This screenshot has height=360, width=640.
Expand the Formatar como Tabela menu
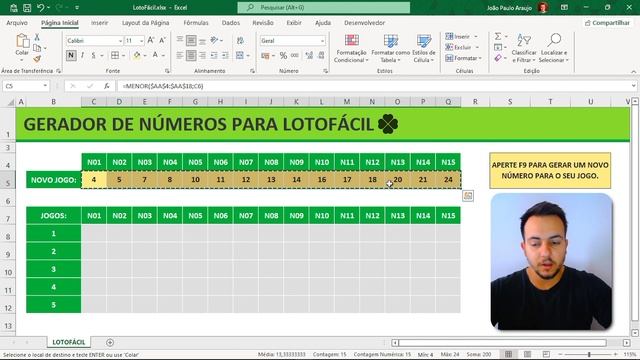point(391,49)
